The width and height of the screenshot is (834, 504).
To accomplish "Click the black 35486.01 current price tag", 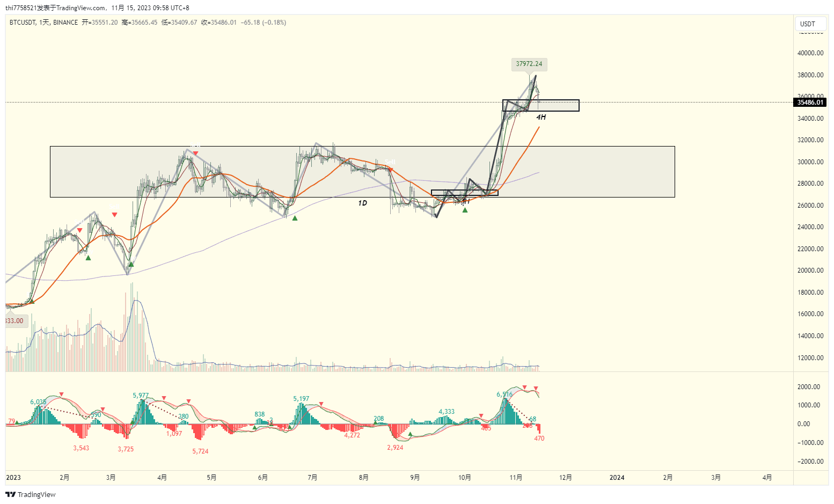I will (810, 103).
